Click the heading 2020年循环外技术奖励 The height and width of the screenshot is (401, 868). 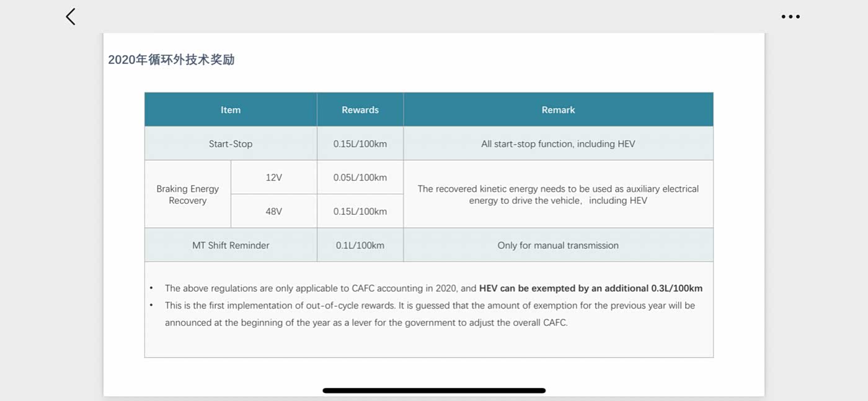[x=171, y=60]
